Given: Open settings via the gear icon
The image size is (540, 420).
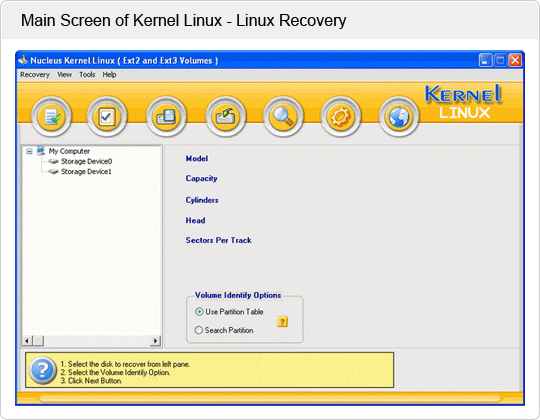Looking at the screenshot, I should 341,117.
